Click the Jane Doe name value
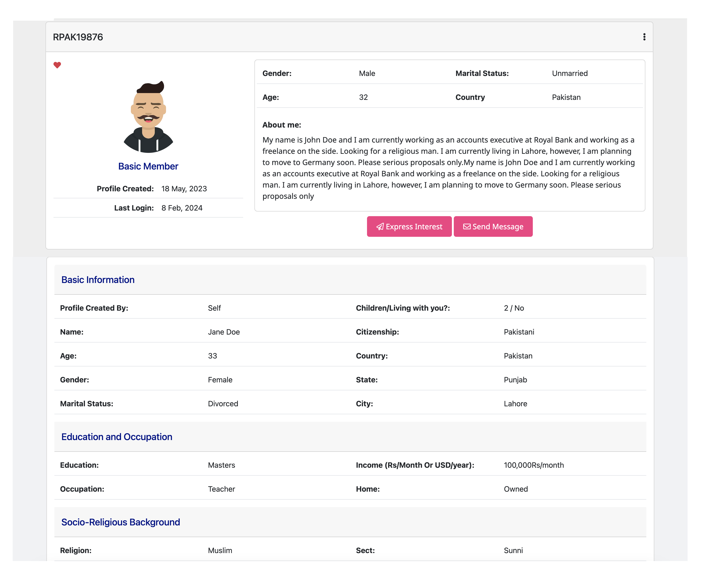 223,332
